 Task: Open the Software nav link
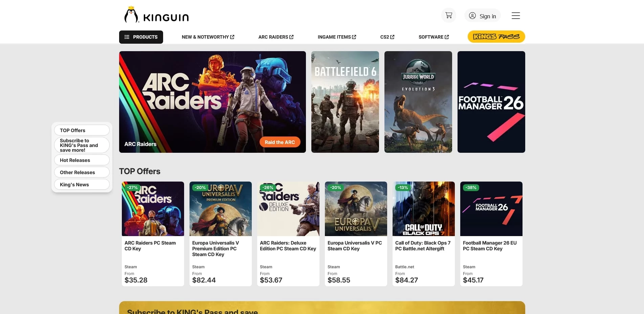click(x=434, y=37)
